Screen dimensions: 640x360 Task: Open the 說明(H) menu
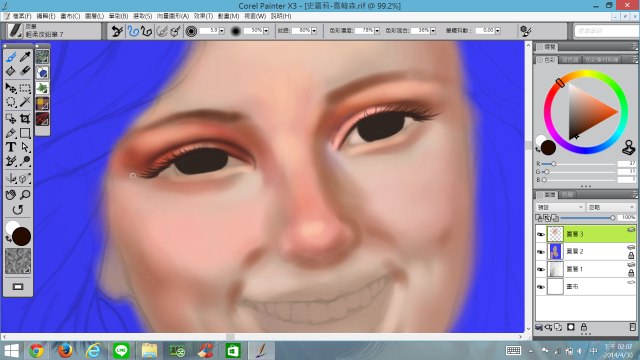point(281,16)
